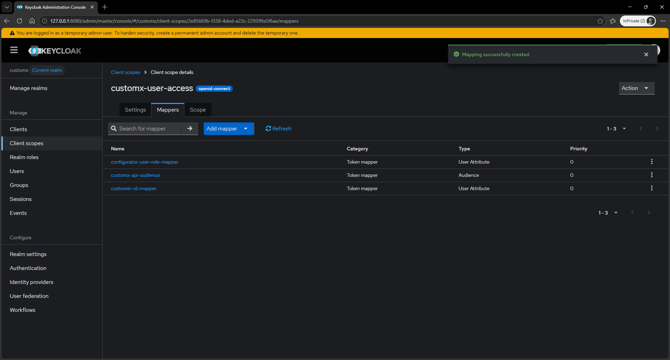Screen dimensions: 670x360
Task: Open customx-api-audience mapper link
Action: [135, 175]
